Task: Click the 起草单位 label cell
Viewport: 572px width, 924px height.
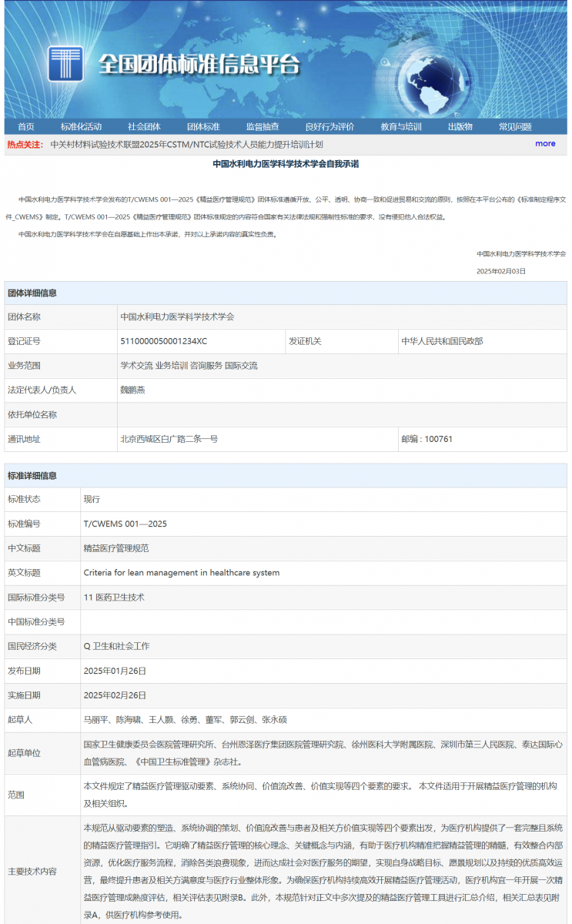Action: 42,753
